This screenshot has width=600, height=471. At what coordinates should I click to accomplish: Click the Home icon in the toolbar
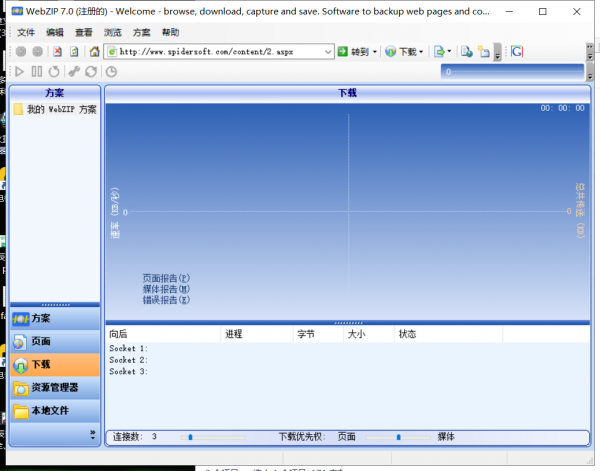tap(94, 51)
